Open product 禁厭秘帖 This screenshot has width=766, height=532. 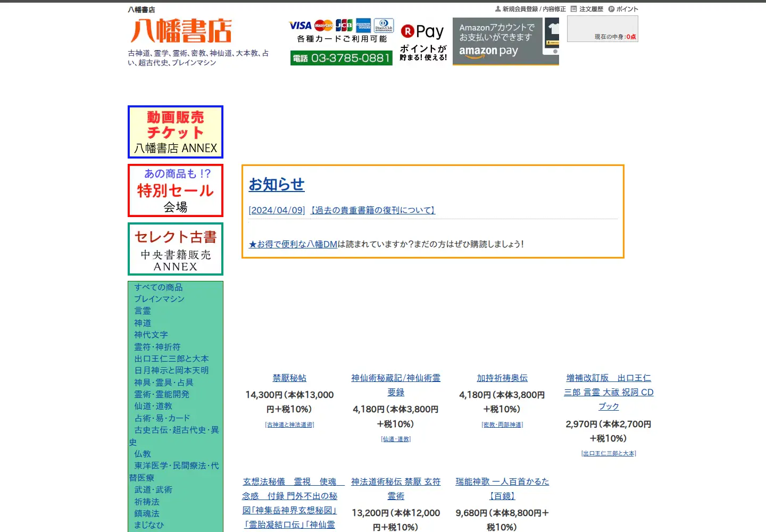pos(289,378)
